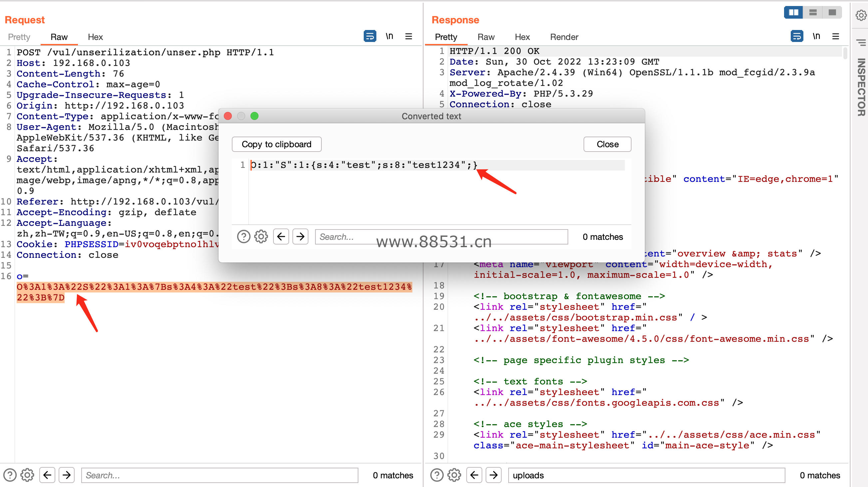Select the Response Hex tab
868x487 pixels.
point(522,37)
